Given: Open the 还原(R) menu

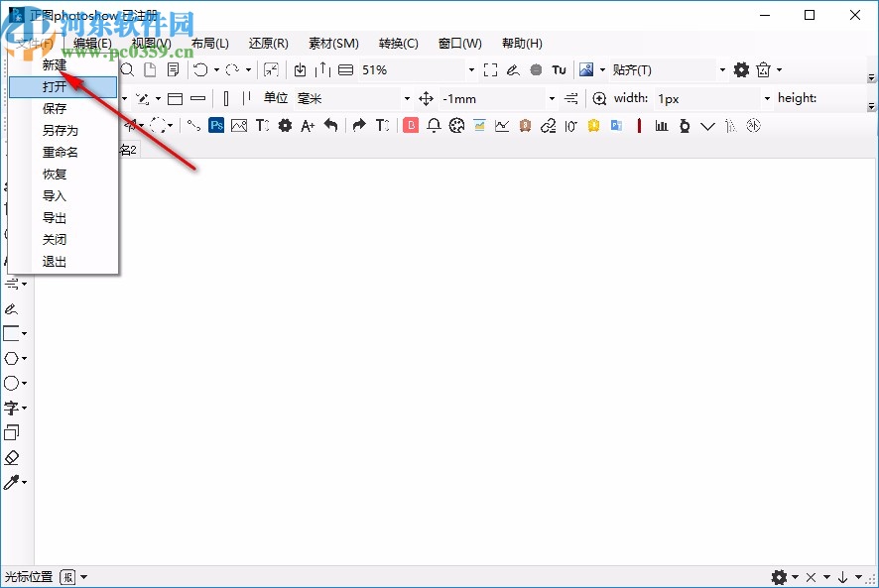Looking at the screenshot, I should 269,44.
